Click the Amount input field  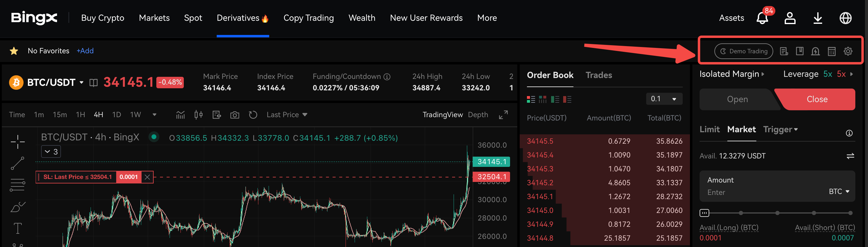[x=761, y=192]
